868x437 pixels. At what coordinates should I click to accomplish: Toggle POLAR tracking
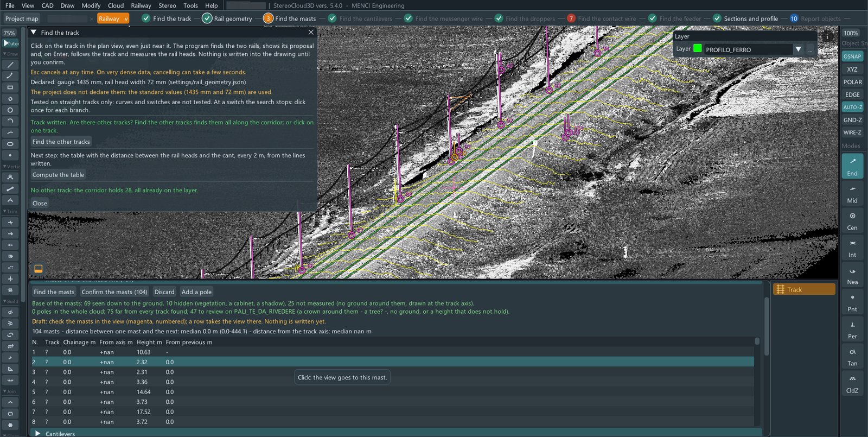click(x=852, y=82)
